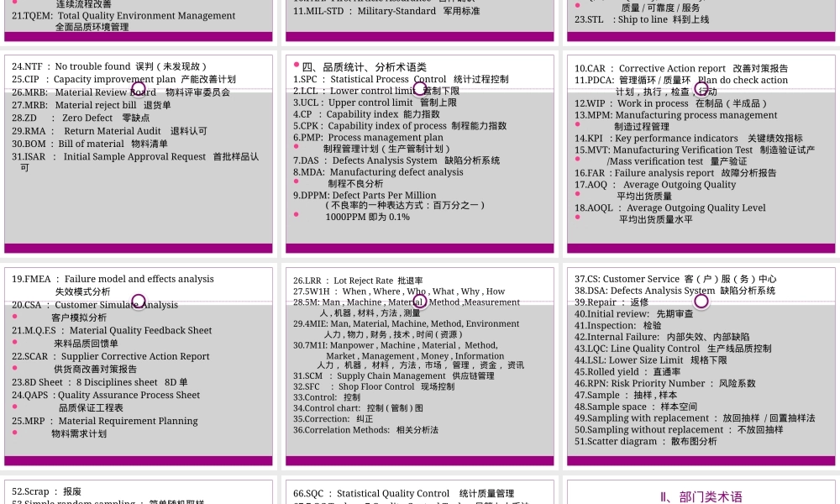Click the text '1000PPM 即为 0.1%'
The width and height of the screenshot is (840, 504).
(x=368, y=217)
